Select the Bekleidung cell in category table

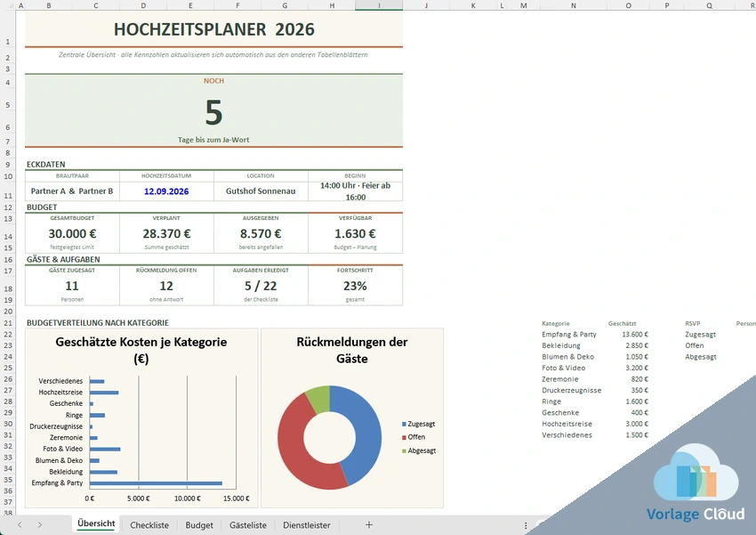point(560,345)
